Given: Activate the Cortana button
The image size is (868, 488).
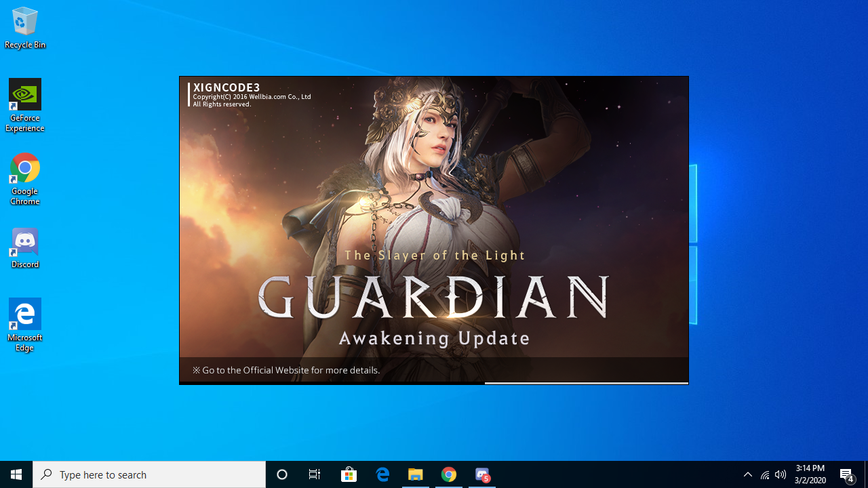Looking at the screenshot, I should pyautogui.click(x=282, y=474).
